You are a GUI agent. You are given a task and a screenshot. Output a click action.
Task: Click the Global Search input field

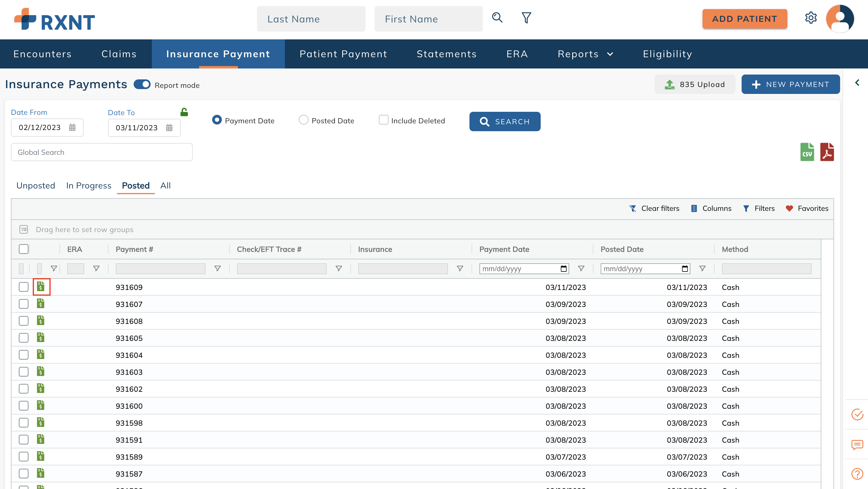tap(102, 152)
